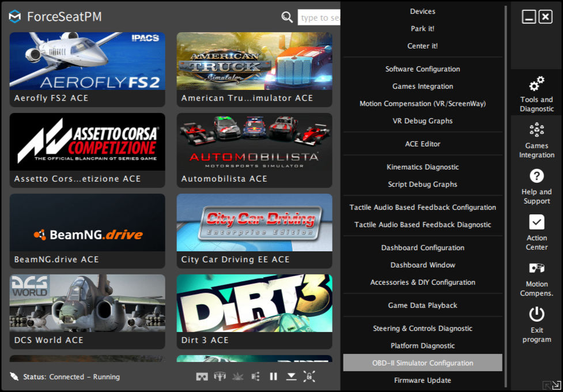Open Game Data Playback
This screenshot has height=392, width=563.
422,306
